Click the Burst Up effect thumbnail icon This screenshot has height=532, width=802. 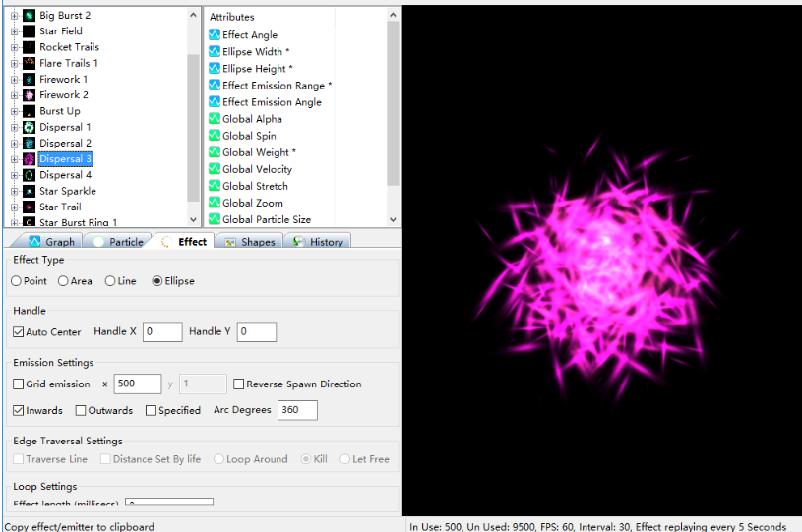pyautogui.click(x=30, y=111)
